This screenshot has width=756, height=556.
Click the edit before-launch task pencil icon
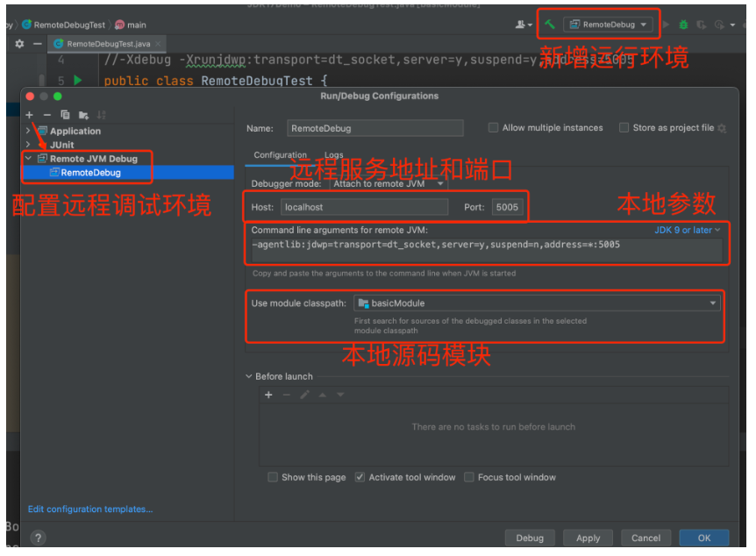(304, 395)
